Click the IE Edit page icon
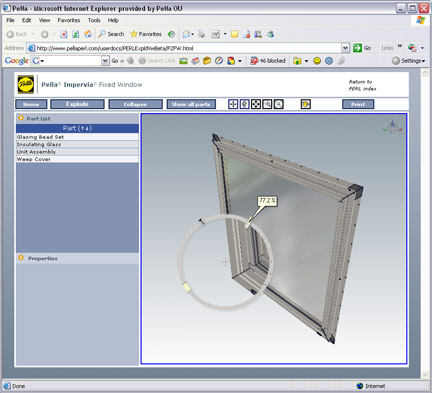The height and width of the screenshot is (393, 432). point(216,34)
